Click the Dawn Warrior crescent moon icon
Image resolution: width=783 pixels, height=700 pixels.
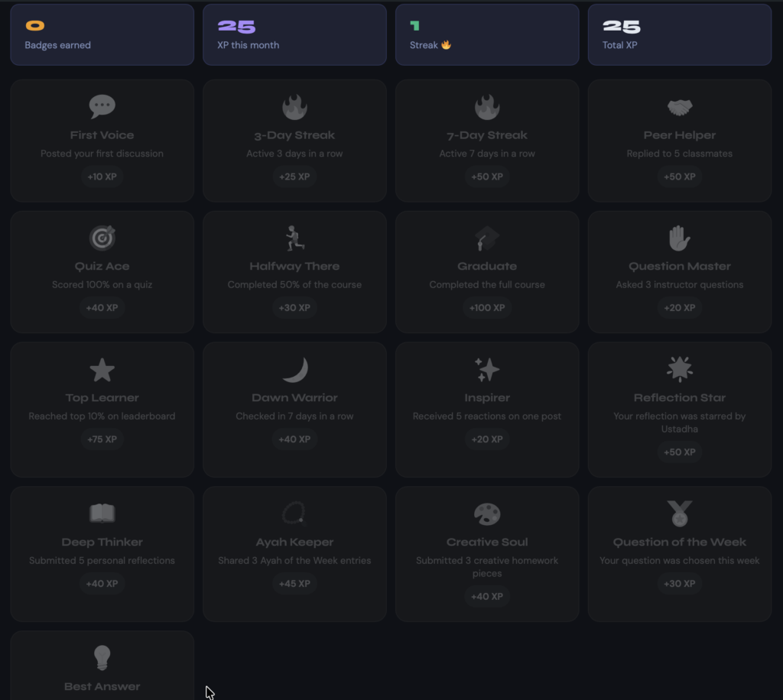[295, 370]
